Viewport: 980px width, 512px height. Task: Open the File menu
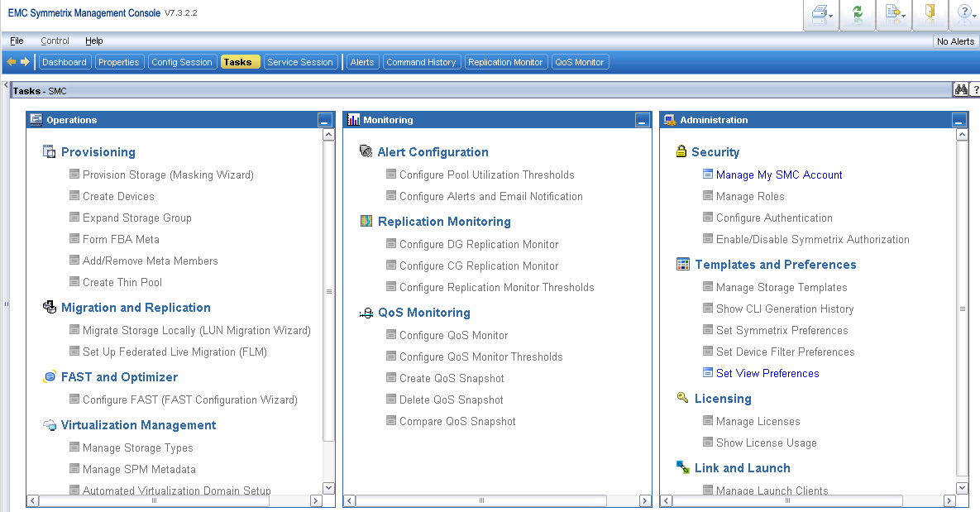(x=17, y=41)
